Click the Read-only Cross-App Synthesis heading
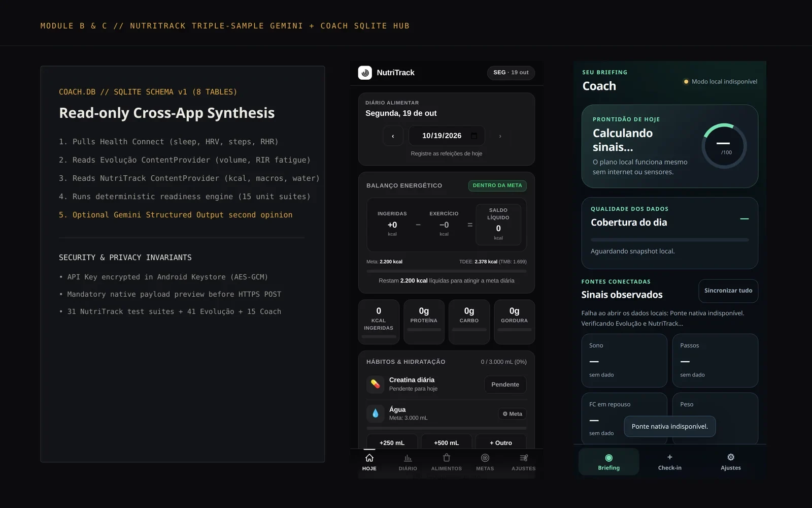Image resolution: width=812 pixels, height=508 pixels. pyautogui.click(x=167, y=113)
